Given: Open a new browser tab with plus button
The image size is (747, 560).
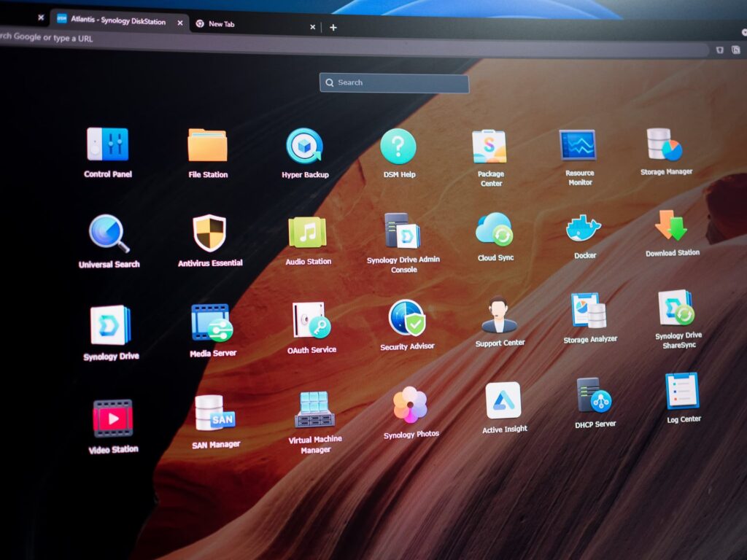Looking at the screenshot, I should point(333,28).
